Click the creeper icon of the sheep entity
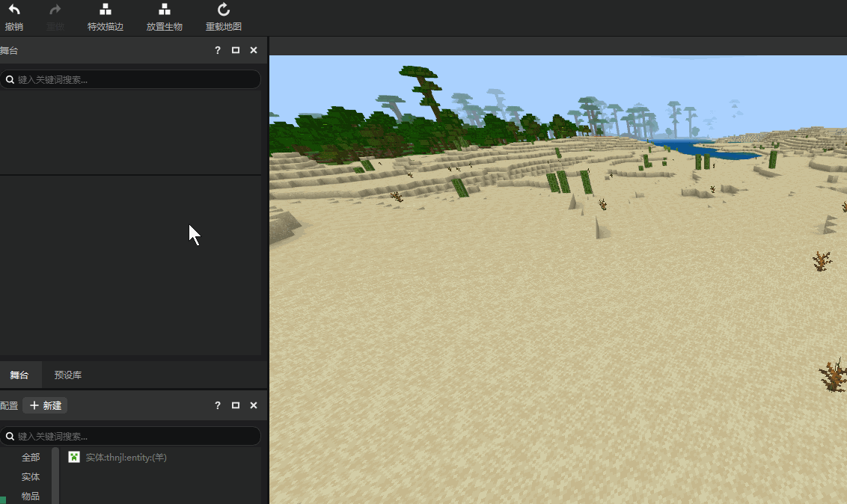Image resolution: width=847 pixels, height=504 pixels. [x=74, y=457]
